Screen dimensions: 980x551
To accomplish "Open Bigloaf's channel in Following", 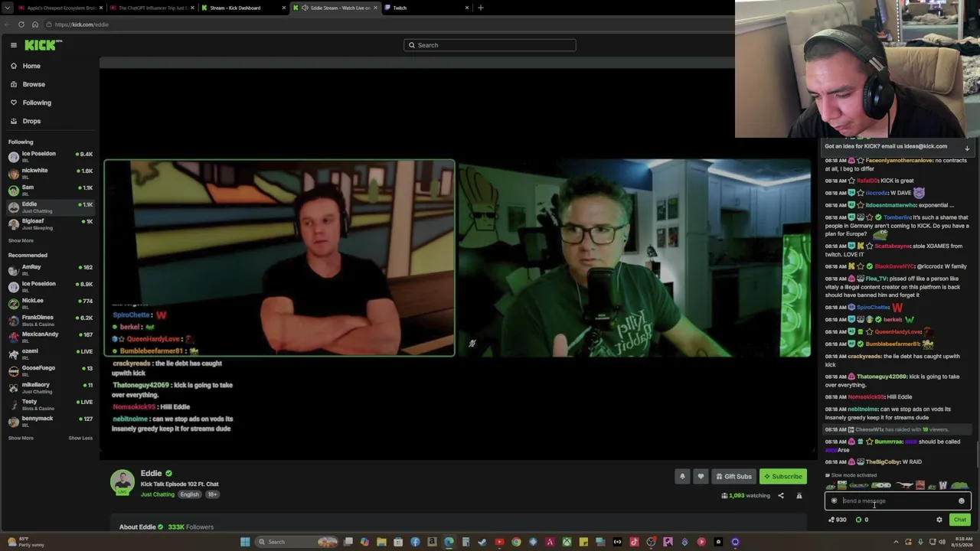I will 50,223.
